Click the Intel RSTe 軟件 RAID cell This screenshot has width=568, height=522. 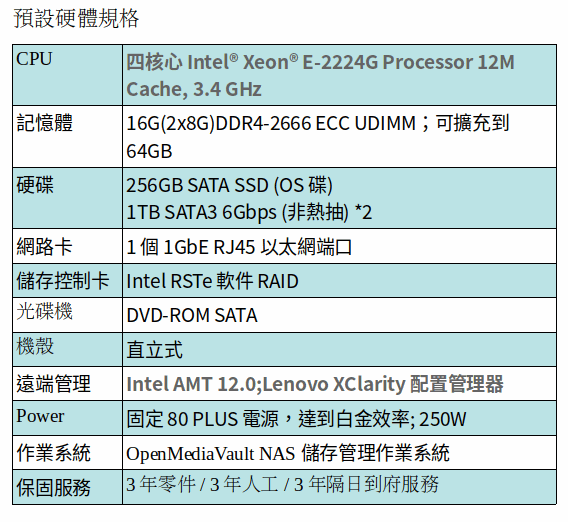(x=339, y=281)
